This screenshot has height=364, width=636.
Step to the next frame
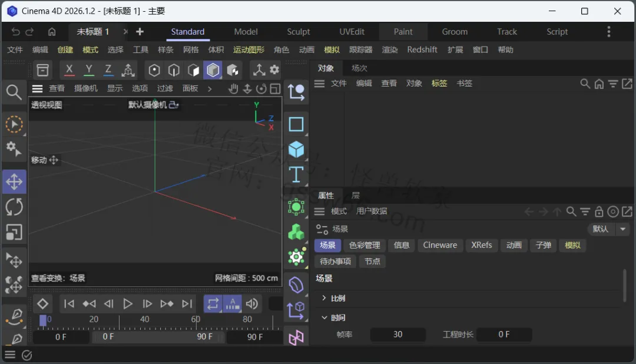[147, 303]
